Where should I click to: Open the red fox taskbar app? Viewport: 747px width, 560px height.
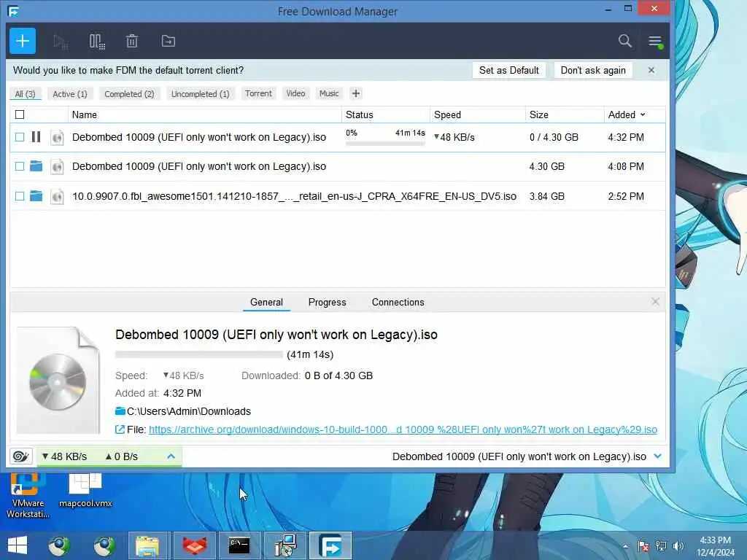(195, 545)
